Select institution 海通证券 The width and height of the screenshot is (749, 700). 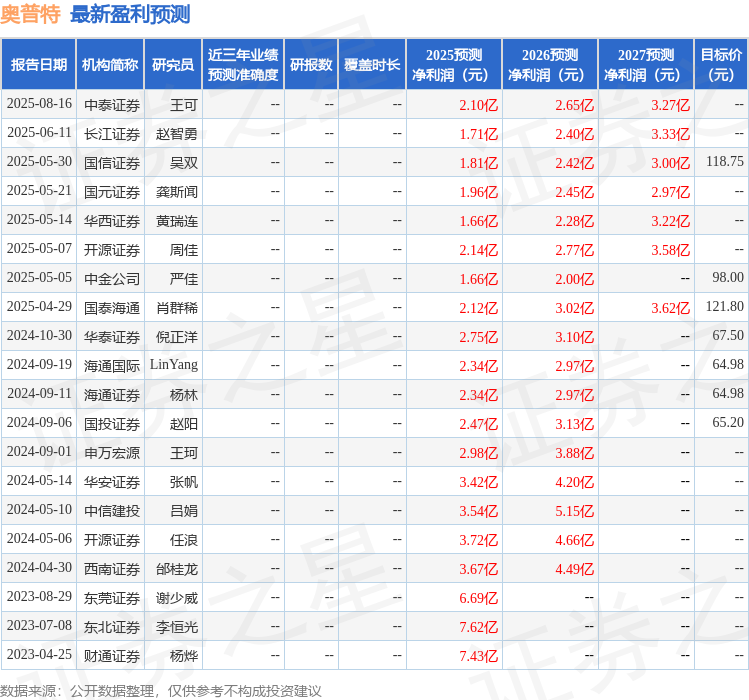click(112, 395)
